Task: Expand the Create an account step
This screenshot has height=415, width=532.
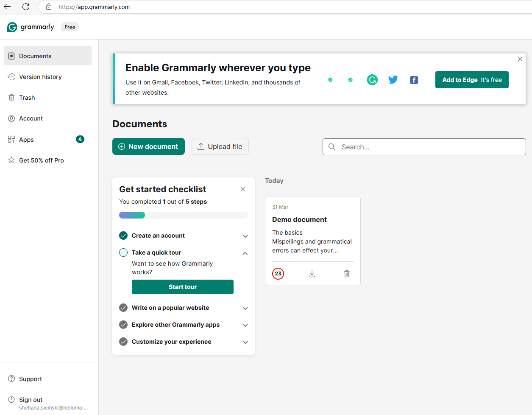Action: (x=245, y=236)
